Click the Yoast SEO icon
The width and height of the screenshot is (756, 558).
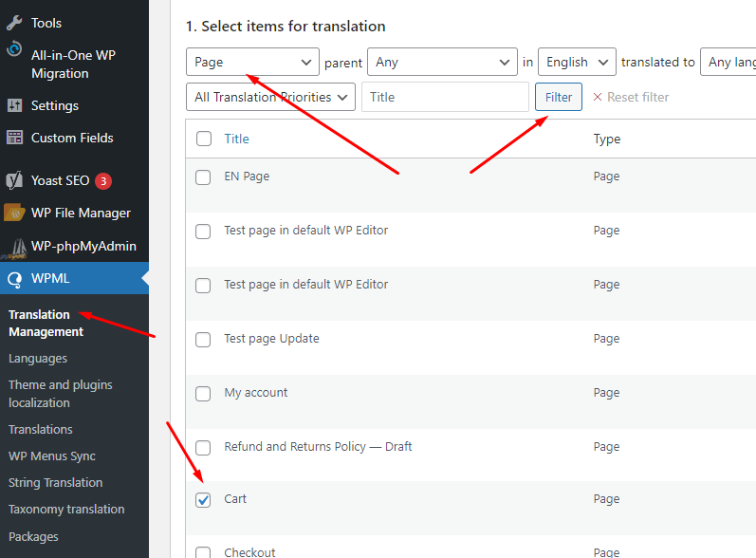coord(14,180)
